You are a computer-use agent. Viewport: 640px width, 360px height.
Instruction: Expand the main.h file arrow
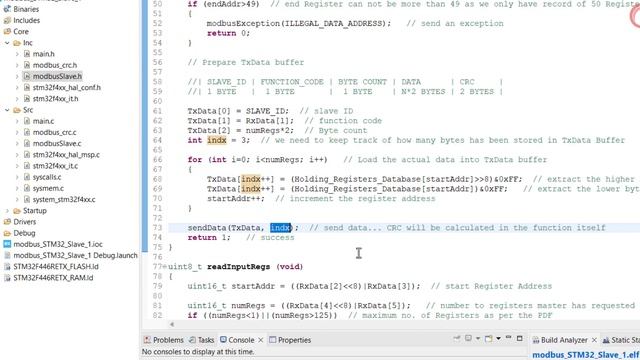(17, 54)
